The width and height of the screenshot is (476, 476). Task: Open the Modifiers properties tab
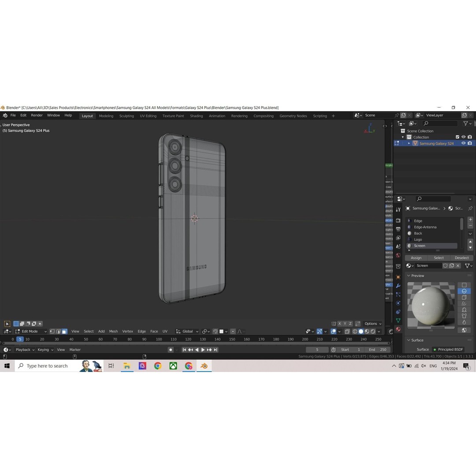[x=398, y=286]
